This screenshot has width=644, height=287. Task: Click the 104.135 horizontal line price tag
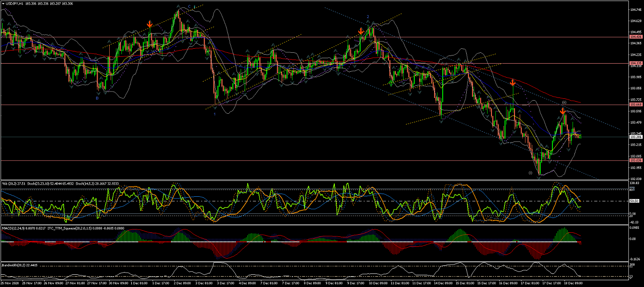(x=636, y=63)
